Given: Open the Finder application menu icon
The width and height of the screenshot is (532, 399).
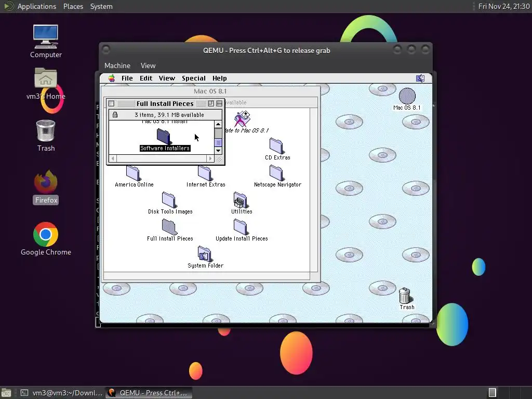Looking at the screenshot, I should pos(420,78).
